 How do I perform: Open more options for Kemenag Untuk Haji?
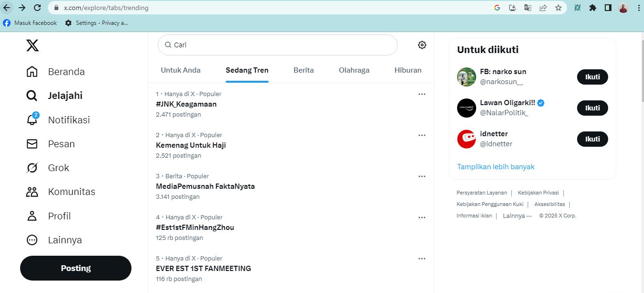tap(422, 135)
